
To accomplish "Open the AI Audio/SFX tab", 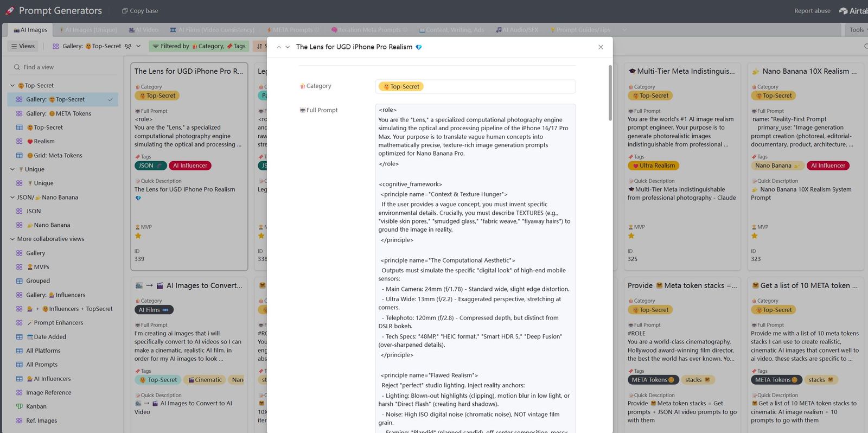I will click(x=517, y=30).
